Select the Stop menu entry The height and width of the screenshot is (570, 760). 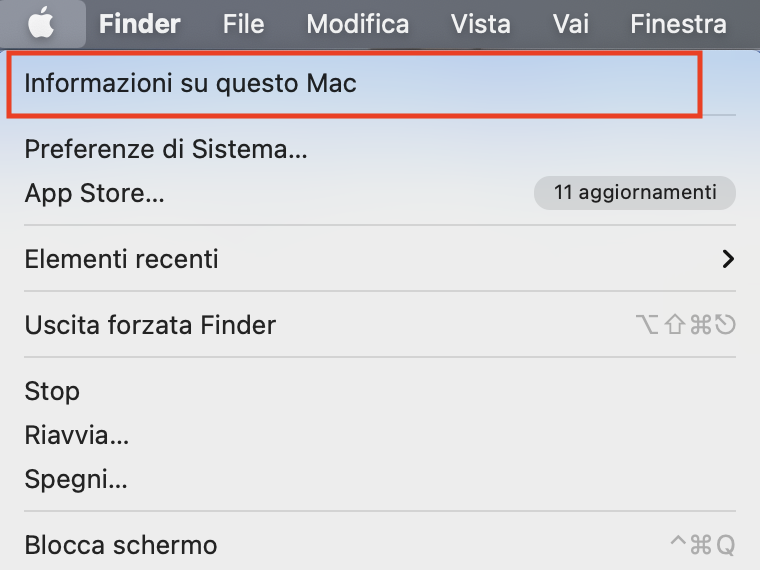(x=380, y=391)
